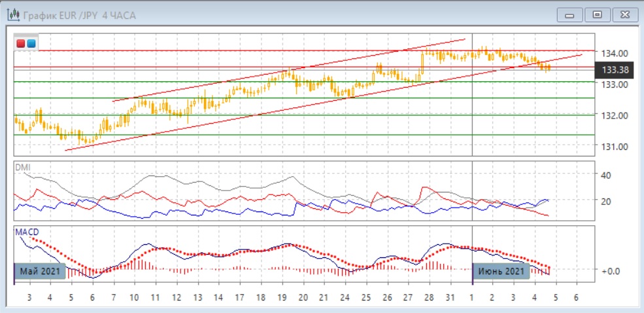The width and height of the screenshot is (644, 313).
Task: Click the Июнь 2021 month marker
Action: tap(500, 270)
